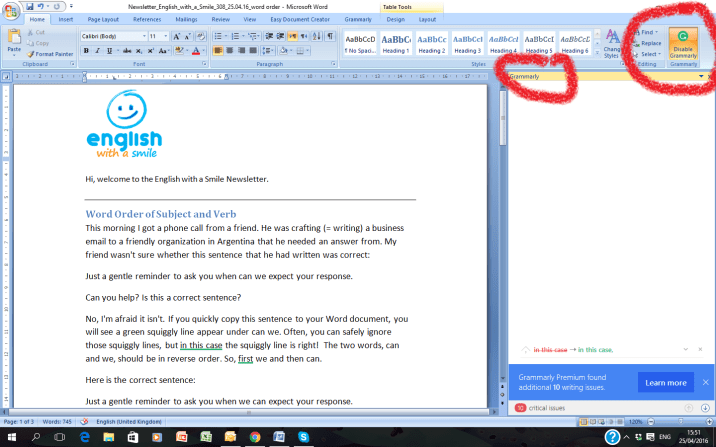716x447 pixels.
Task: Apply strikethrough formatting
Action: 127,51
